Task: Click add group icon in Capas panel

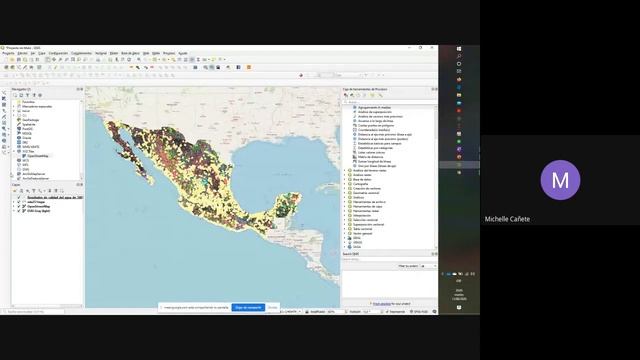Action: (21, 191)
